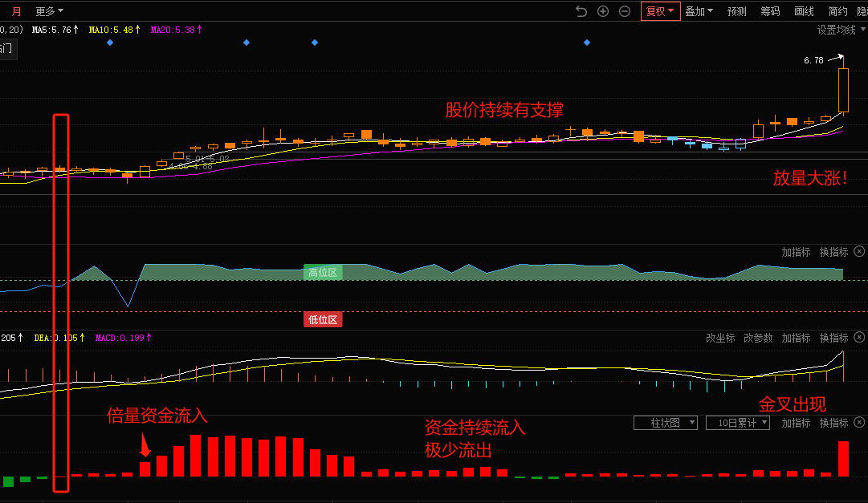Click 改坐标 in the MACD panel
This screenshot has width=868, height=503.
720,338
